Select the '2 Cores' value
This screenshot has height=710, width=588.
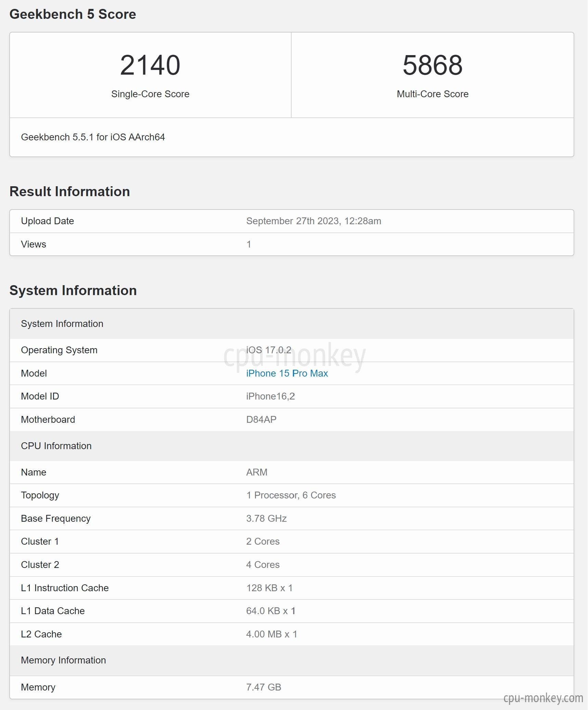point(263,541)
